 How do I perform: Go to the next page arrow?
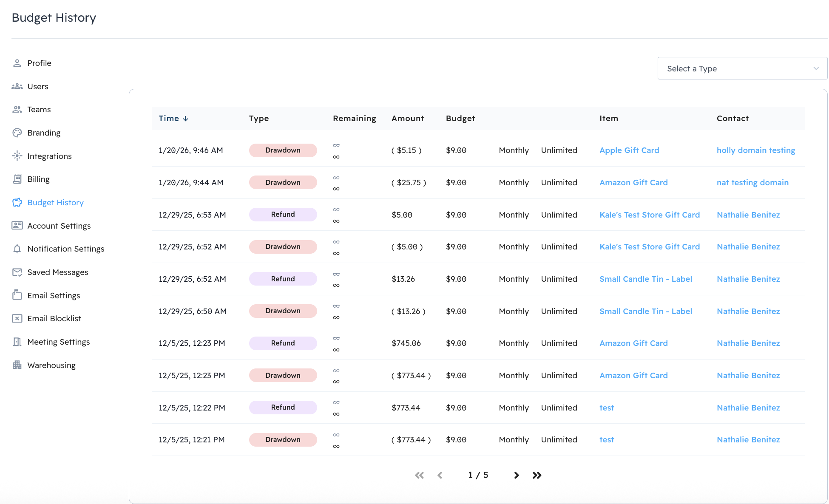tap(516, 475)
